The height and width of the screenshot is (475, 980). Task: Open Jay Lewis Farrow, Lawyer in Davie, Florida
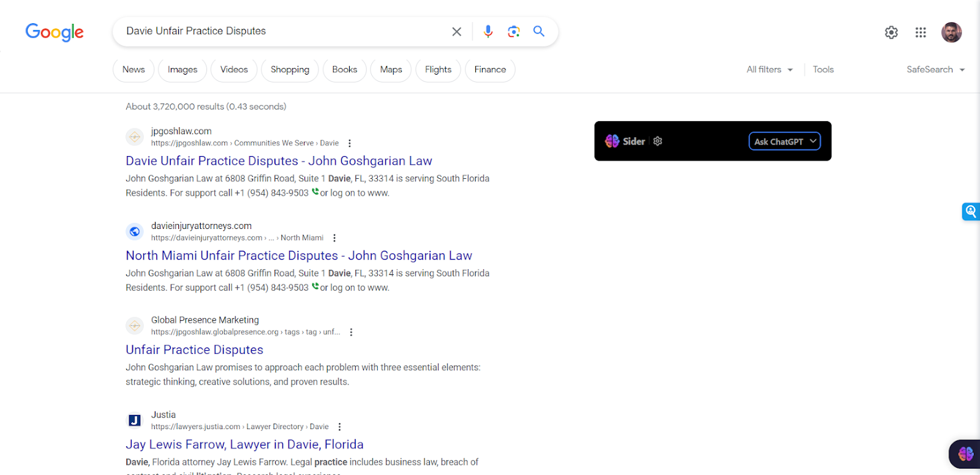pos(244,445)
